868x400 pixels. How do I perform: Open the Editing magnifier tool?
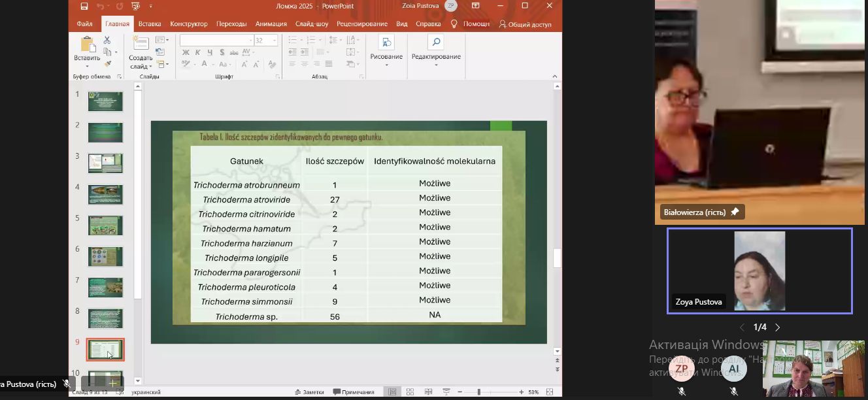pos(435,43)
